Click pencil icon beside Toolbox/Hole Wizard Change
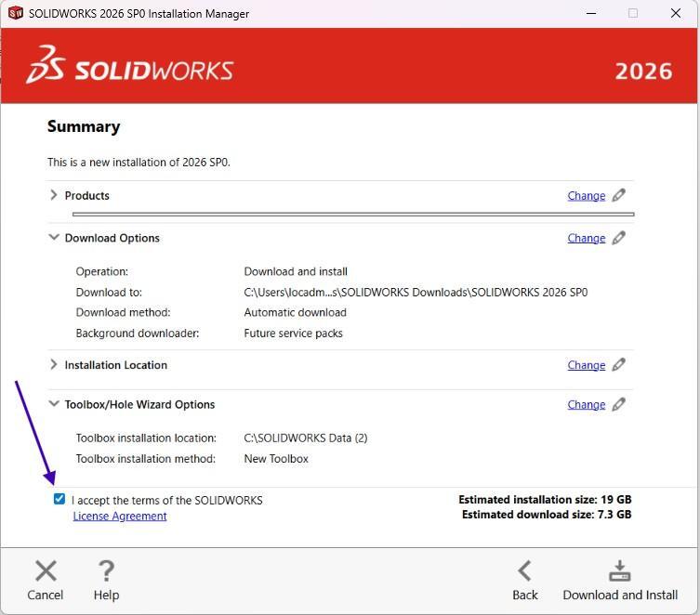700x615 pixels. tap(619, 404)
